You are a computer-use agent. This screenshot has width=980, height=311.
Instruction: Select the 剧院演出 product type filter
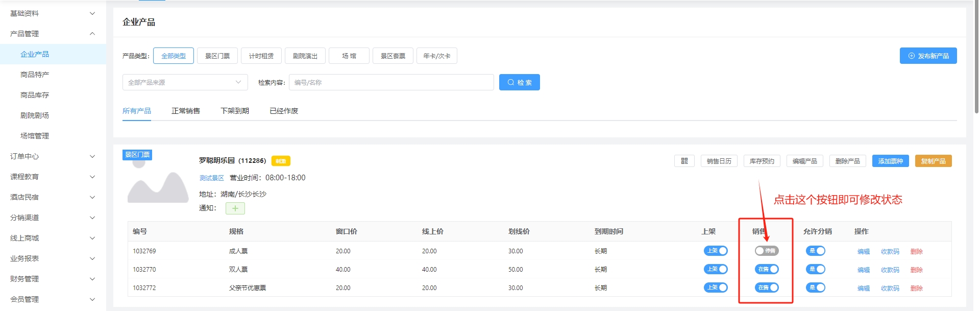(305, 56)
